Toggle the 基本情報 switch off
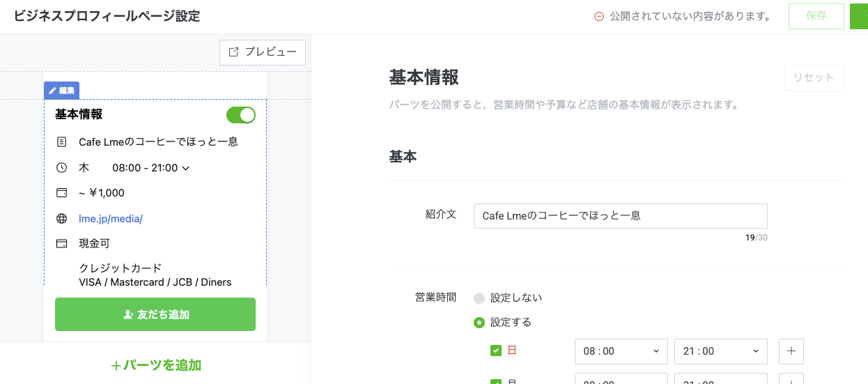 [241, 115]
